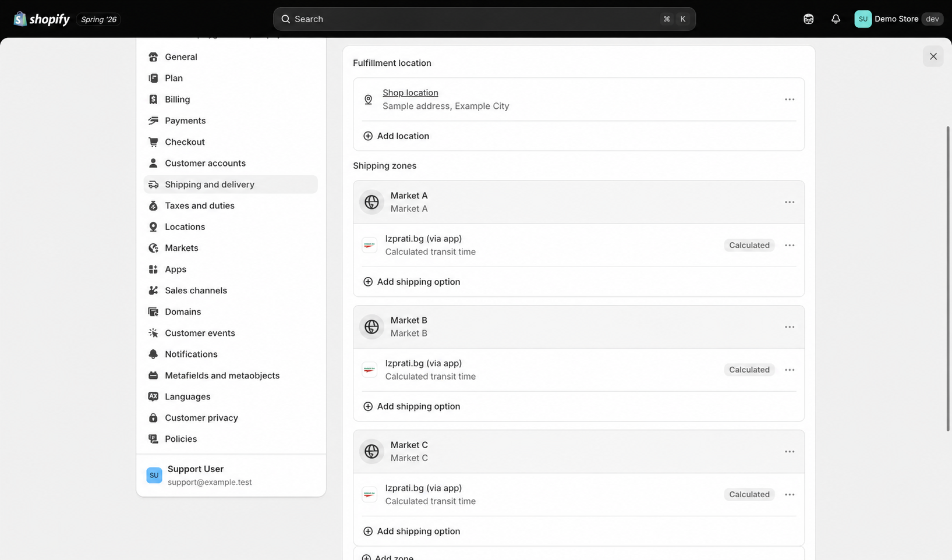
Task: Click the Izprati.bg logo in Market B
Action: point(369,370)
